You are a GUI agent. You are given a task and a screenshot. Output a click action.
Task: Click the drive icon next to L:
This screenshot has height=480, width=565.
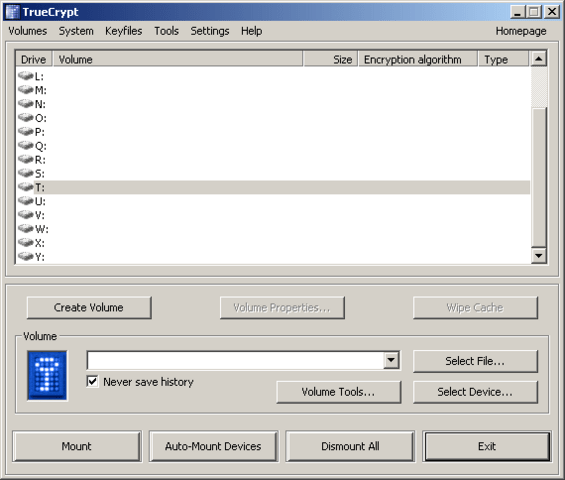click(26, 76)
